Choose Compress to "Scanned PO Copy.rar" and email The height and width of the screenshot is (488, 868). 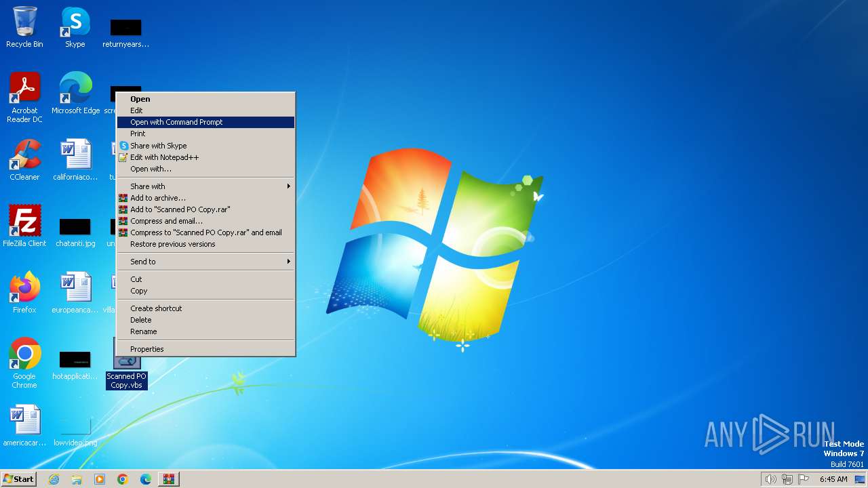[205, 232]
